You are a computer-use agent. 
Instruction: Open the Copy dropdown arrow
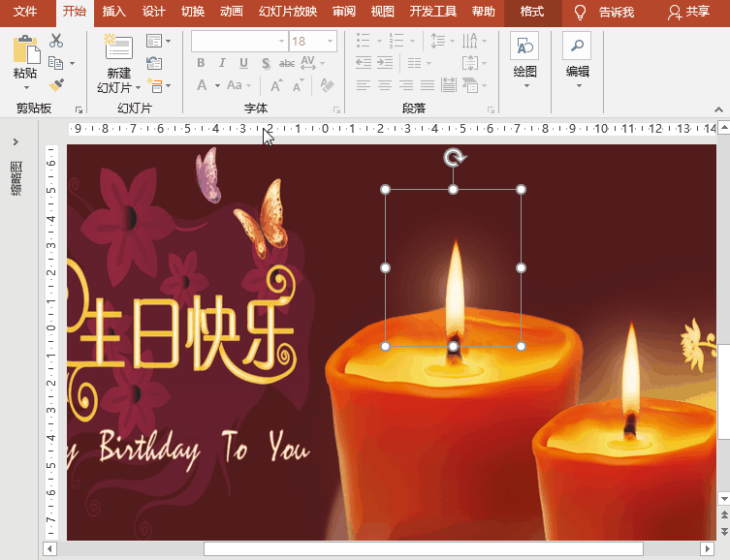(72, 63)
